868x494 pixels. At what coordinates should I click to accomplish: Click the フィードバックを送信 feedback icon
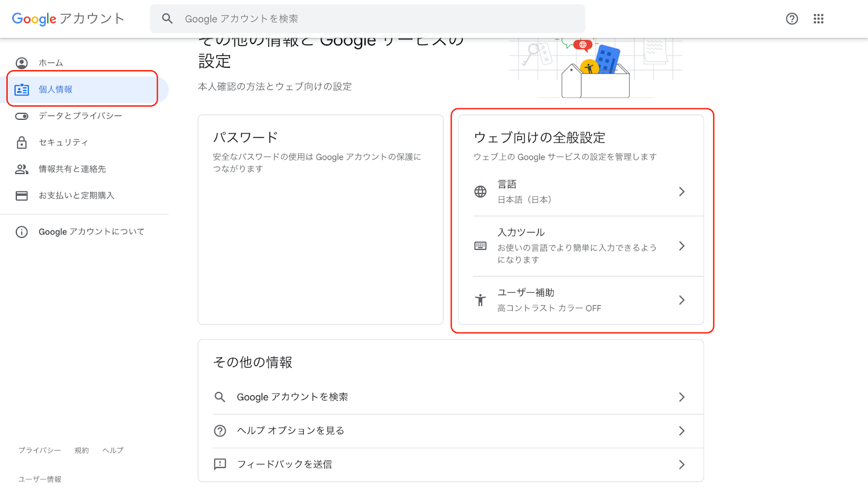coord(220,464)
